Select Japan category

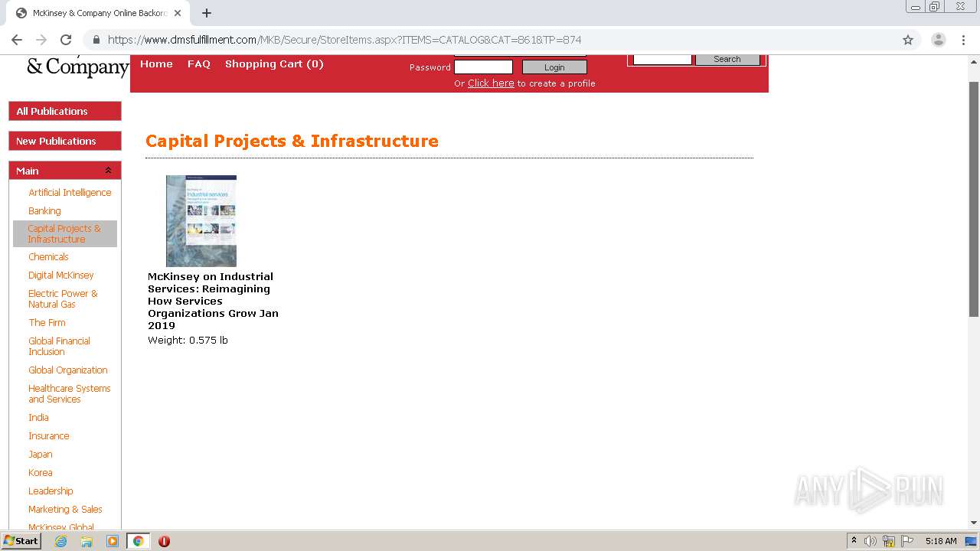[x=41, y=455]
